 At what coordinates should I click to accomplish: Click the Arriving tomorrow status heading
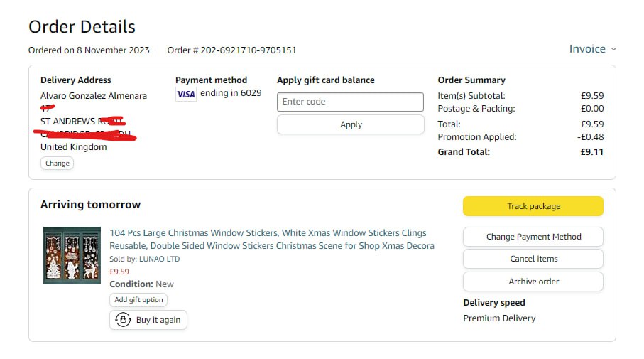coord(90,205)
